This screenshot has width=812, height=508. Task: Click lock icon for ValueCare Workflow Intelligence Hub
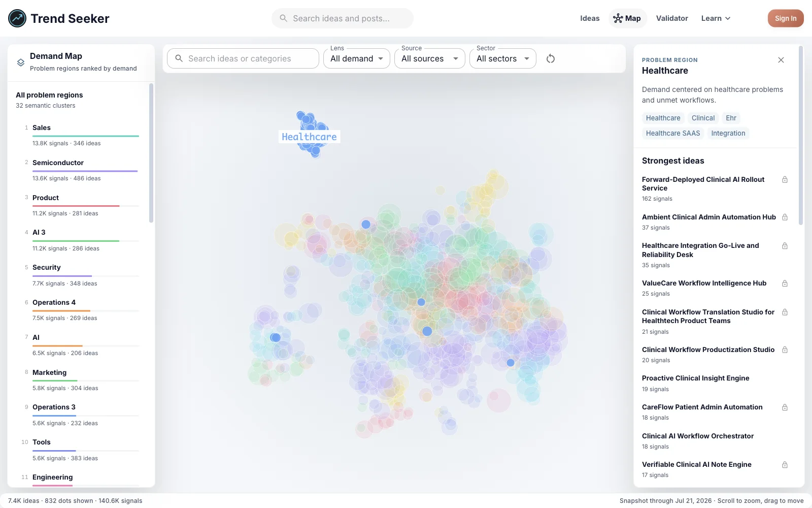pyautogui.click(x=785, y=283)
